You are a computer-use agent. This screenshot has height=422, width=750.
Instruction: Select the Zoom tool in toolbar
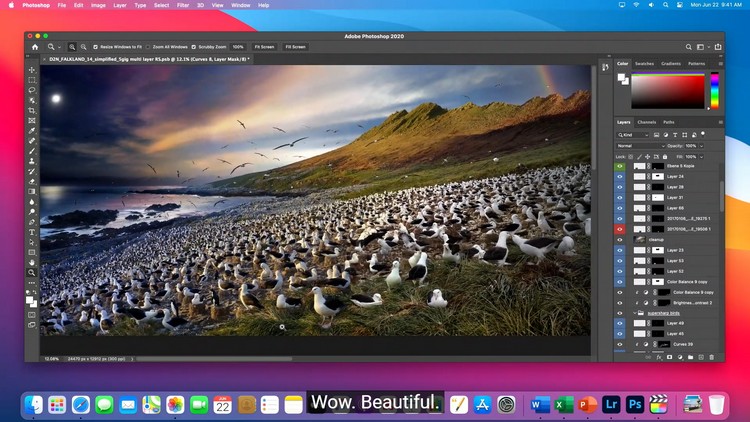point(32,272)
